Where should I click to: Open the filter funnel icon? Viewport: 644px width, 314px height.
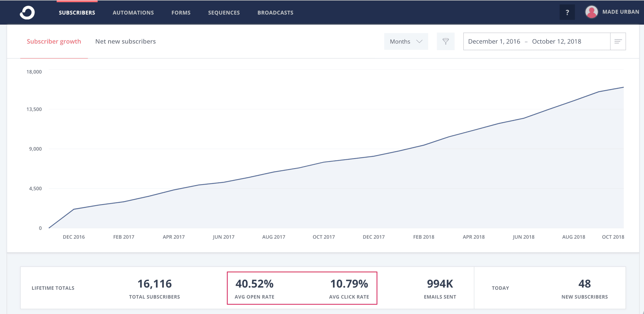(446, 41)
